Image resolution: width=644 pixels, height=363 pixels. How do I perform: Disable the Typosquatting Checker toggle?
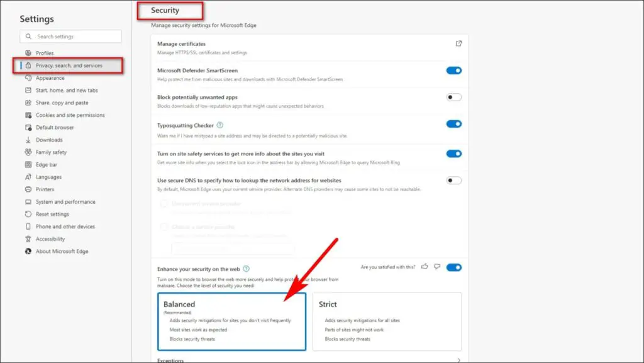coord(454,124)
